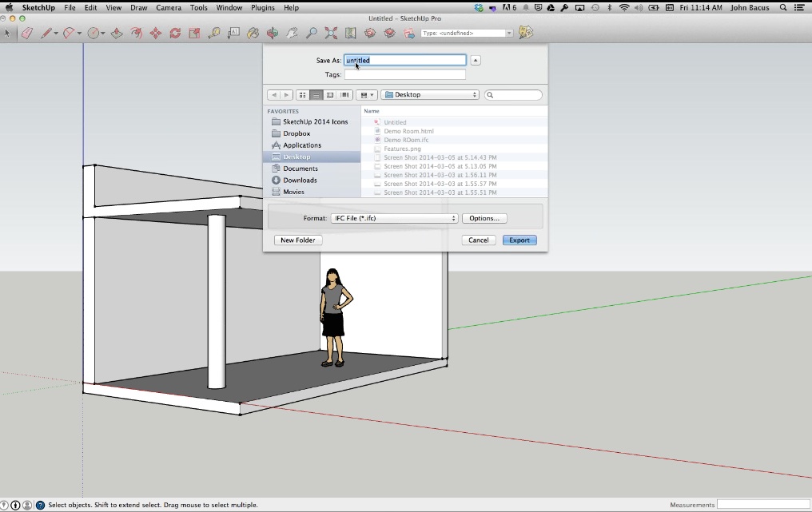
Task: Open the Desktop location popup
Action: click(x=430, y=95)
